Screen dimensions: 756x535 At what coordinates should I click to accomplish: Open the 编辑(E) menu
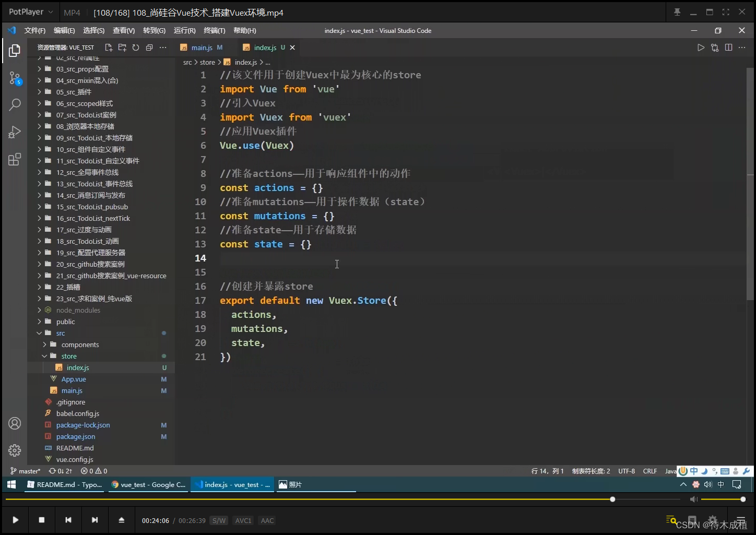(64, 30)
